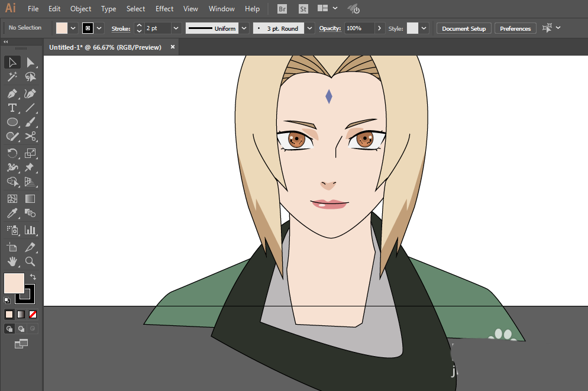Choose the Slice tool
Screen dimensions: 588x391
click(x=30, y=247)
